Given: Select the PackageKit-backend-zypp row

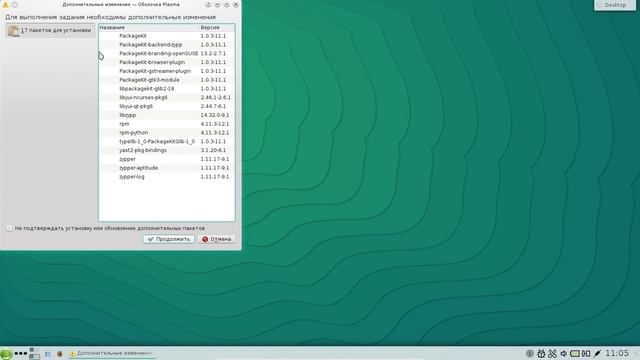Looking at the screenshot, I should 167,45.
